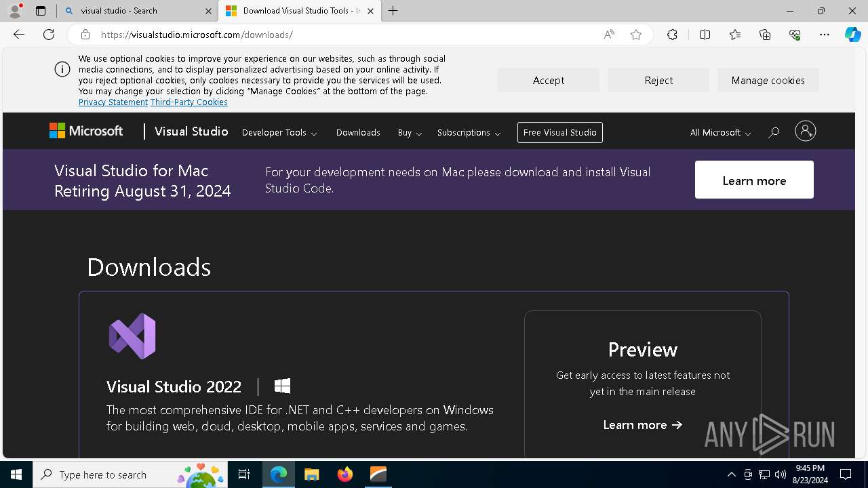Open the Extensions puzzle icon
The image size is (868, 488).
(x=672, y=35)
